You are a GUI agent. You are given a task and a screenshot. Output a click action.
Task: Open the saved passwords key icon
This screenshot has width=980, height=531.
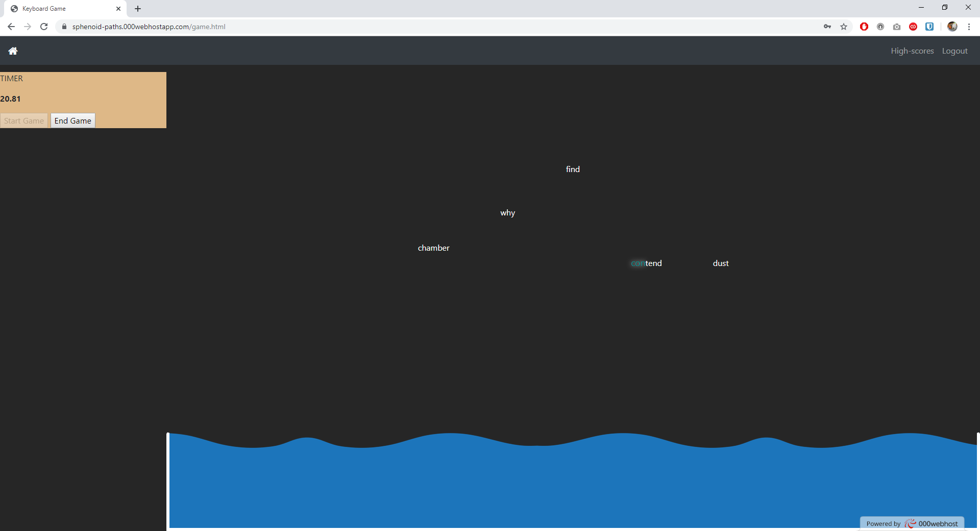827,27
